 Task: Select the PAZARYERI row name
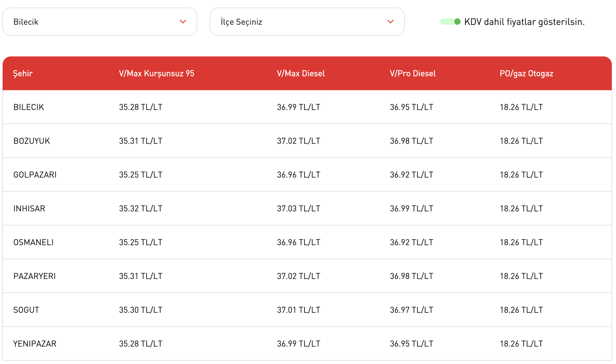tap(34, 276)
